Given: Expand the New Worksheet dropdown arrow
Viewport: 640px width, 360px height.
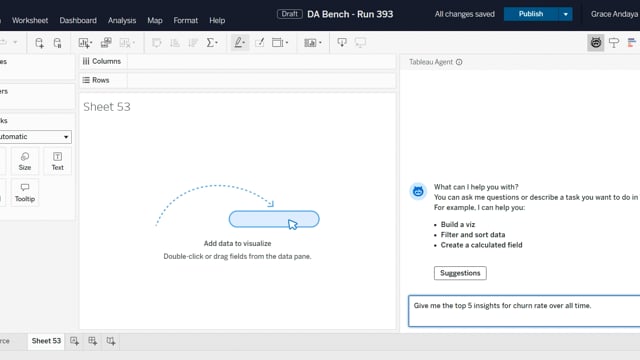Looking at the screenshot, I should (x=91, y=42).
